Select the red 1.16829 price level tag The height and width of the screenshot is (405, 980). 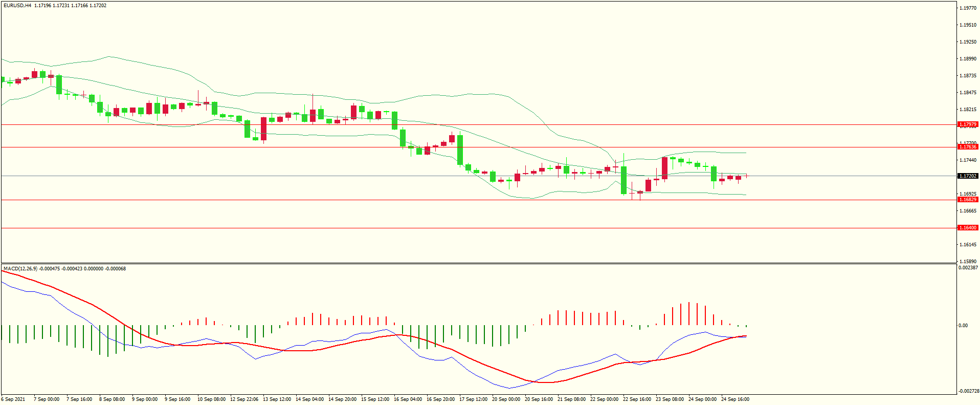968,200
